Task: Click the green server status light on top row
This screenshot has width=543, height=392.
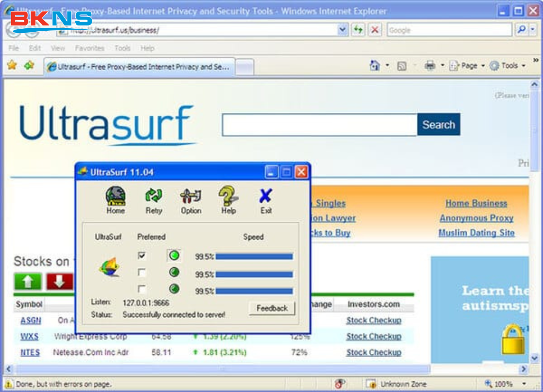Action: click(174, 256)
